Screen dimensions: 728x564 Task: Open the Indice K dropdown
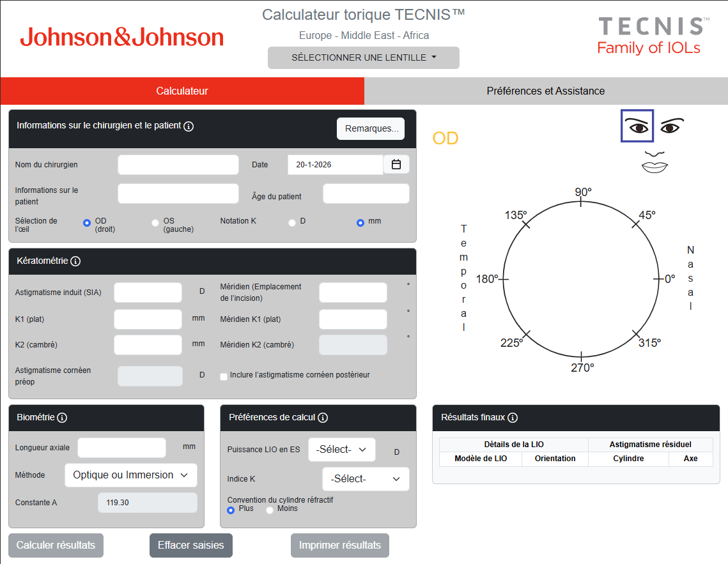click(x=366, y=479)
